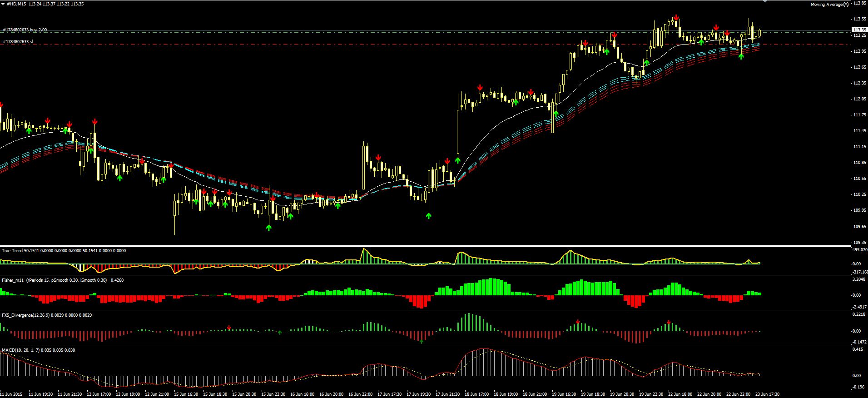Click the green arrow at FX5_Divergence histogram's deepest trough
This screenshot has width=868, height=398.
[422, 341]
